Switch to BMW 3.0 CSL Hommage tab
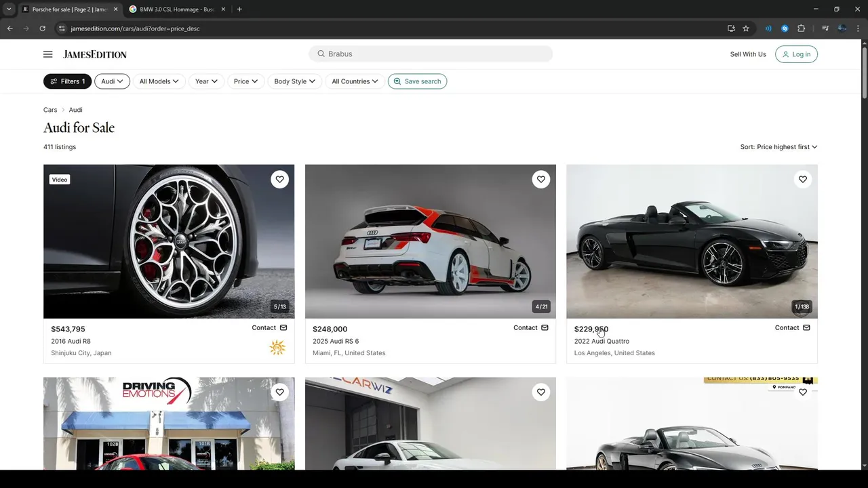Screen dimensions: 868x488 pyautogui.click(x=176, y=9)
